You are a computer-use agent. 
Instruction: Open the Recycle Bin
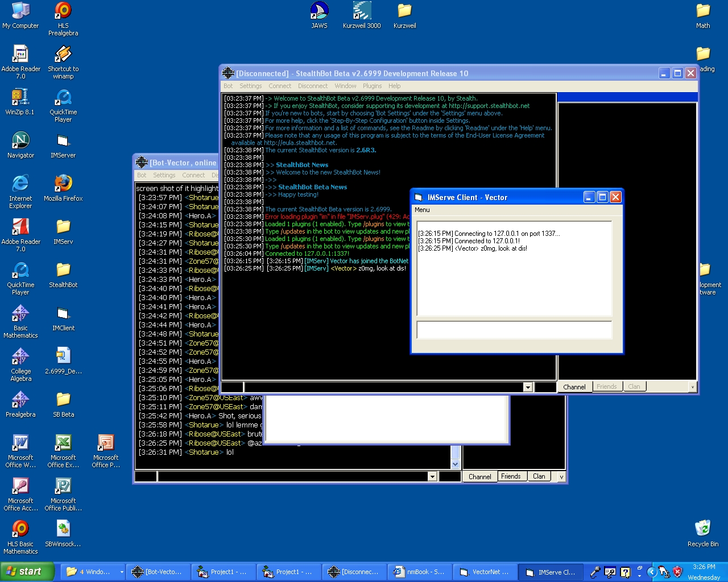tap(703, 534)
